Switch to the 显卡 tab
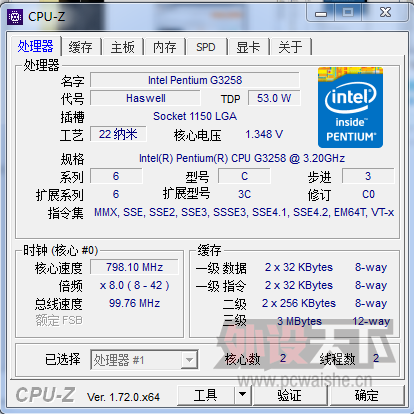The width and height of the screenshot is (414, 414). tap(248, 47)
